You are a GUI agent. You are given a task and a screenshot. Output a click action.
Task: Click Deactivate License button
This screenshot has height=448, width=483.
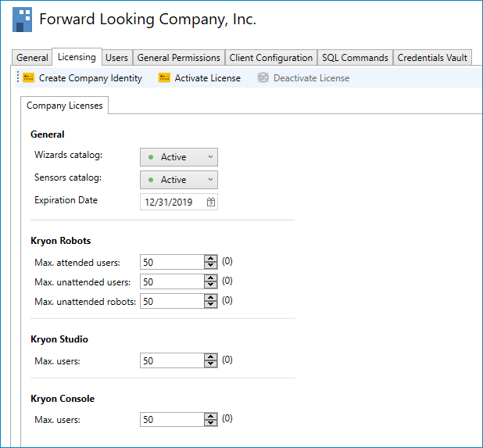[x=303, y=78]
